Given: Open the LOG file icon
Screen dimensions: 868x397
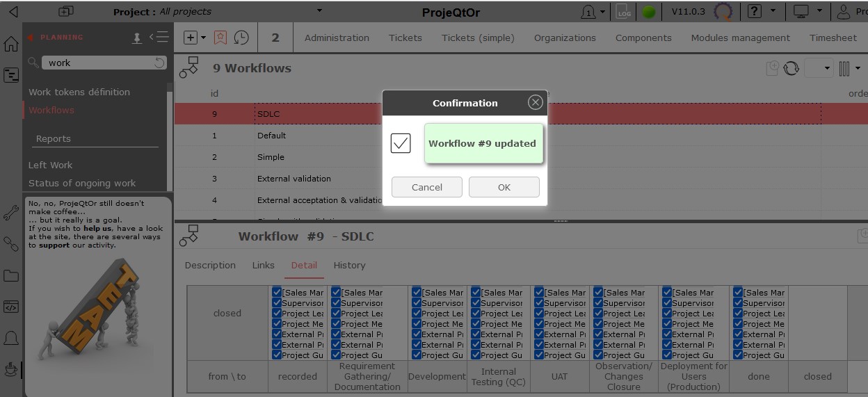Looking at the screenshot, I should [x=624, y=12].
